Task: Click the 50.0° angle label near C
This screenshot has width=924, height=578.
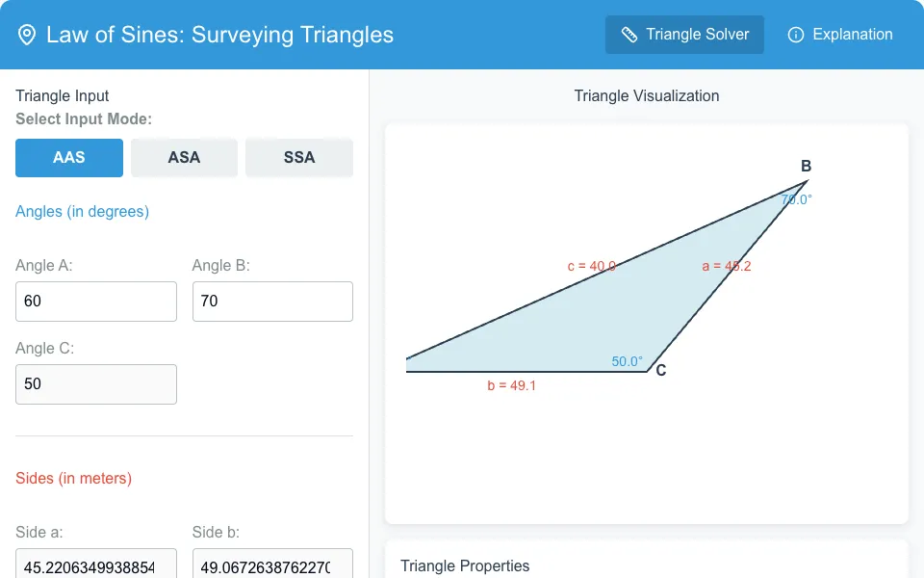Action: click(x=627, y=361)
